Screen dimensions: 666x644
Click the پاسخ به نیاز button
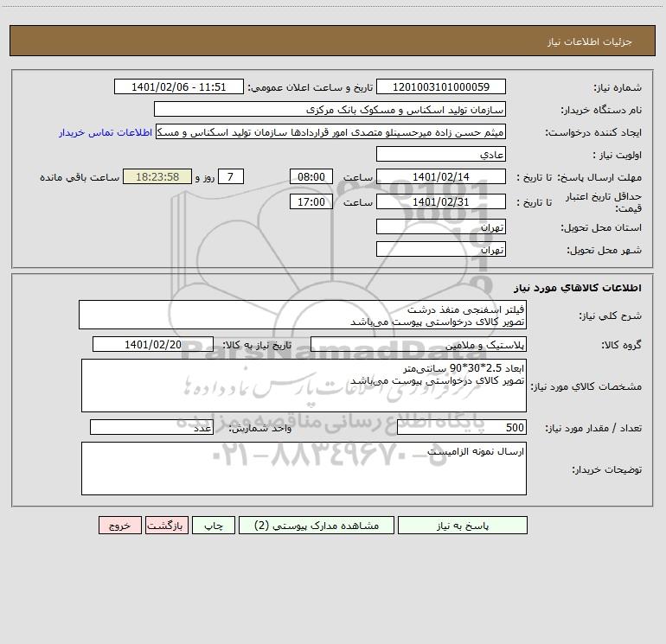(463, 526)
